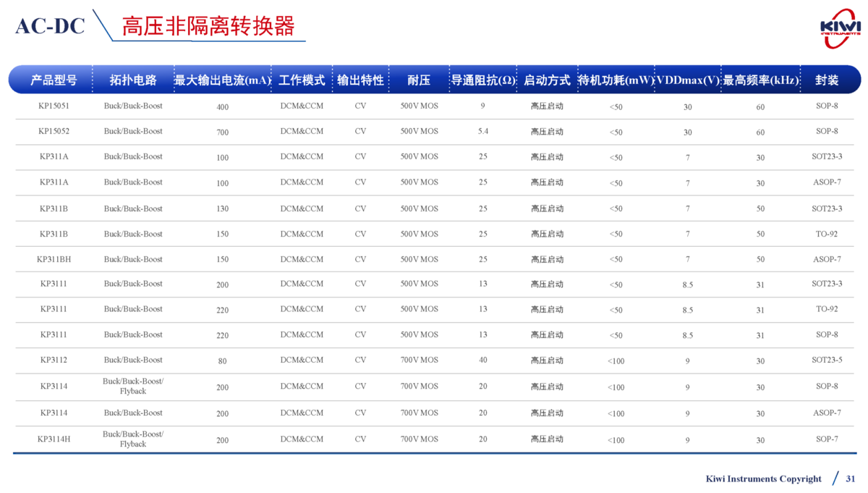The width and height of the screenshot is (868, 493).
Task: Select the KP15051 product model cell
Action: [54, 106]
